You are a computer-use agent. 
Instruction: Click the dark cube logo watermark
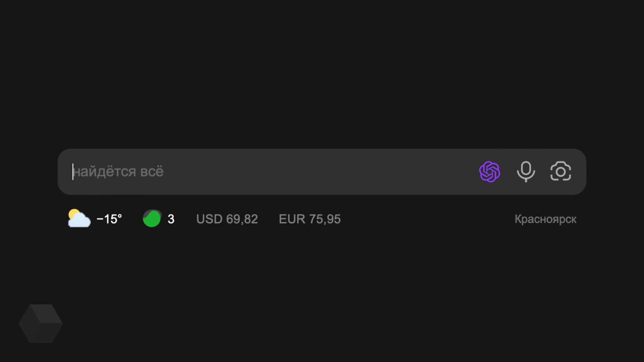coord(41,323)
